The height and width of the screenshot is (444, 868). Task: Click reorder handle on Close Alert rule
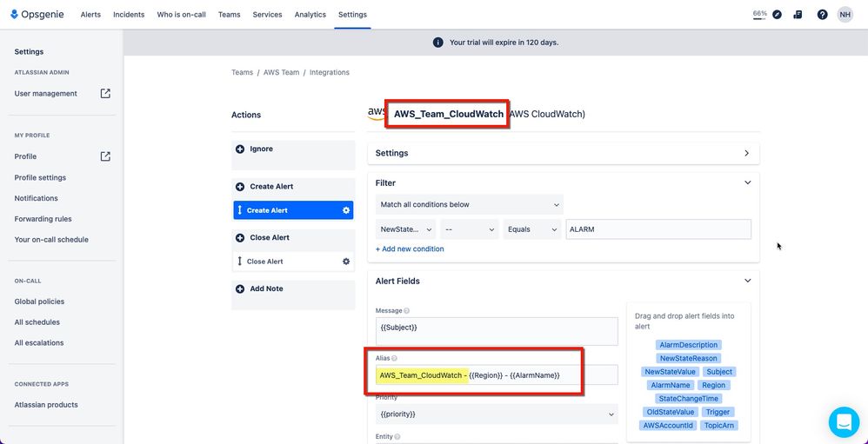coord(240,261)
